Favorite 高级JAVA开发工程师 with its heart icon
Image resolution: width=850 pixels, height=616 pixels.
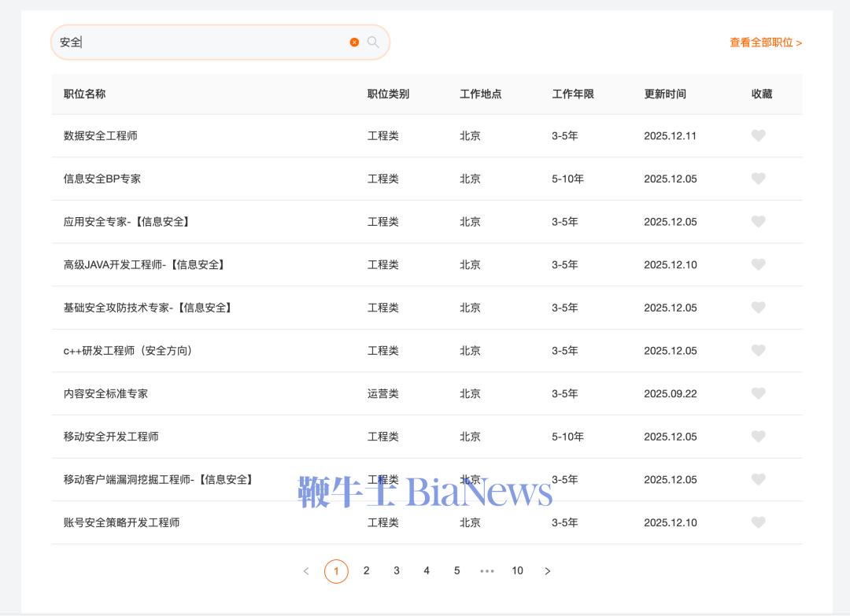(758, 264)
